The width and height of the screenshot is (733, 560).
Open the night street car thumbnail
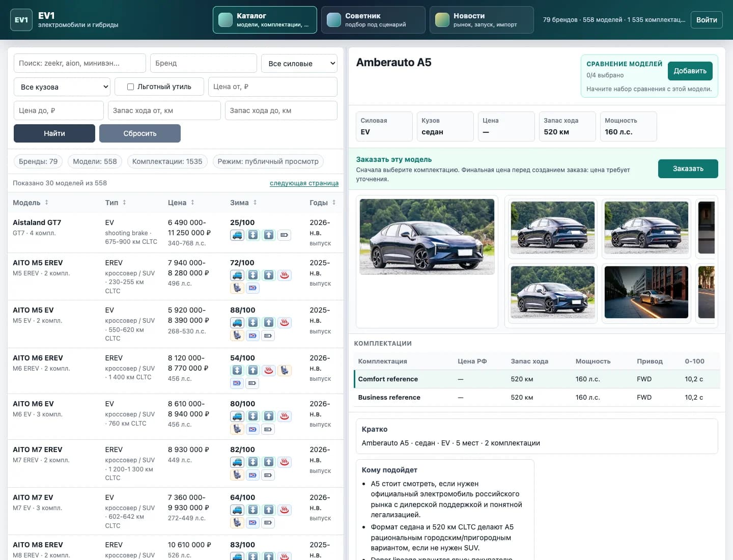pos(646,292)
